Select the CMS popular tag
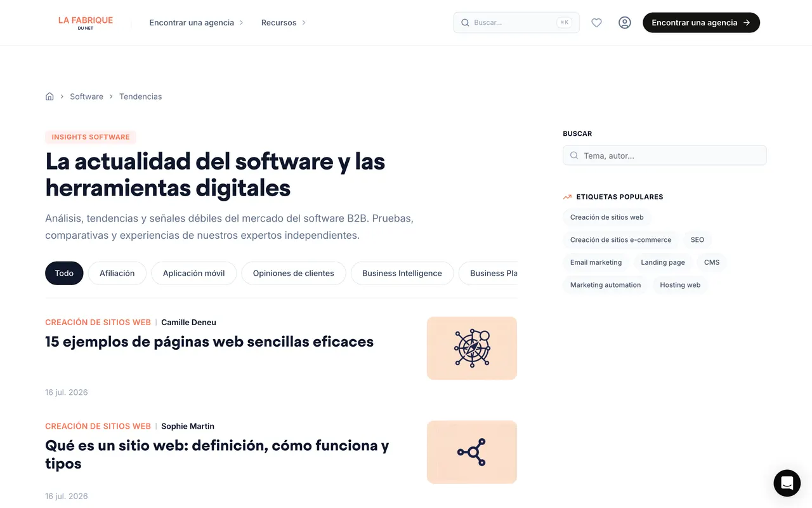The height and width of the screenshot is (508, 812). [712, 262]
